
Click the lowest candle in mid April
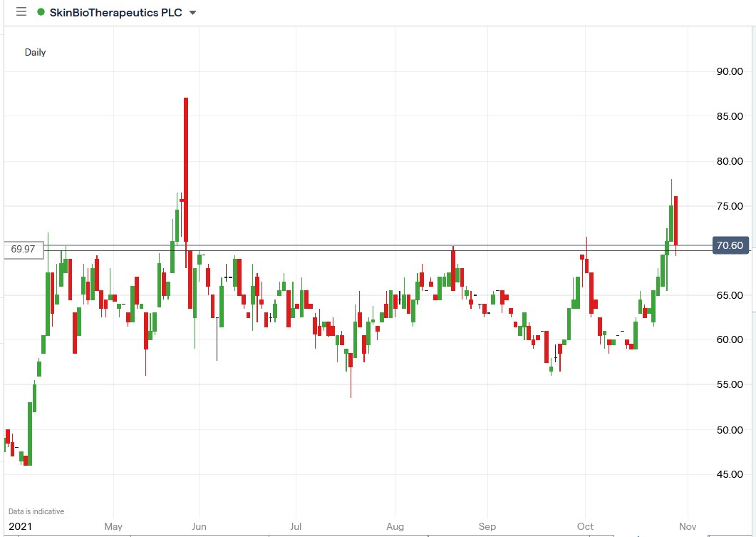click(x=26, y=460)
